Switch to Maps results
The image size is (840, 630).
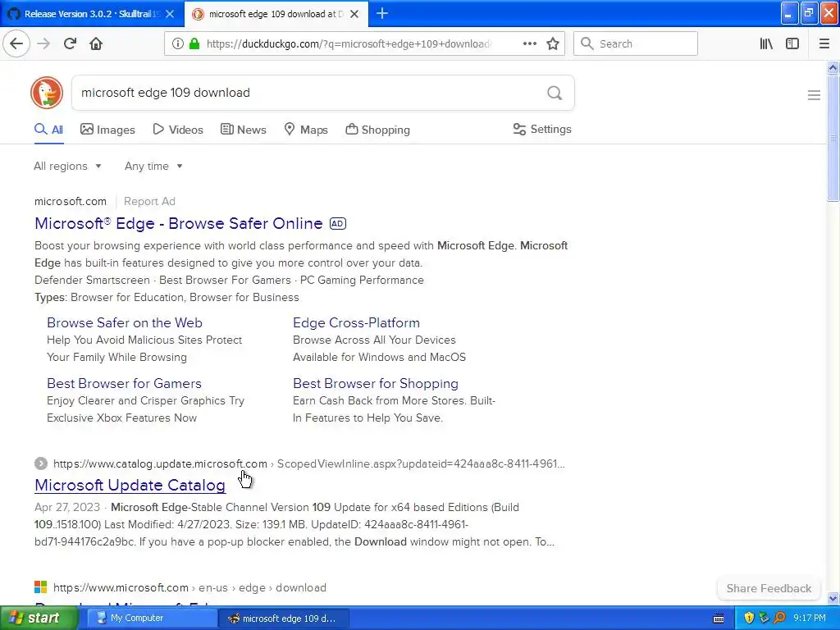point(306,130)
